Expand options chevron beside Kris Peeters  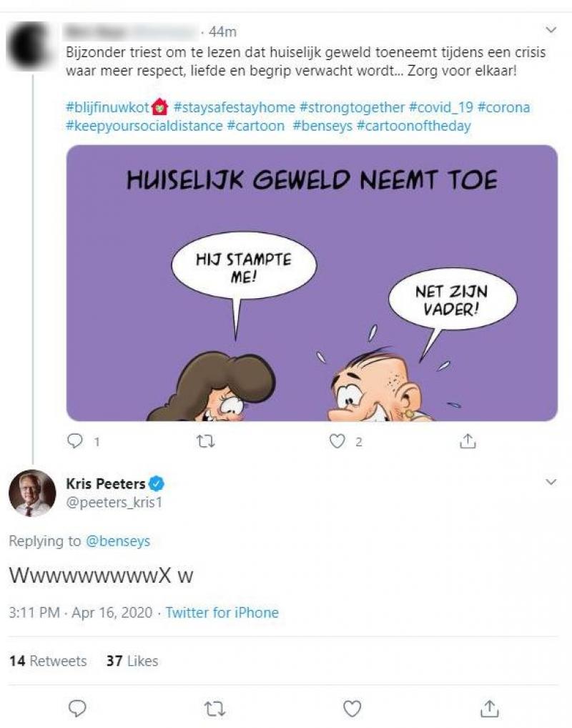[551, 483]
